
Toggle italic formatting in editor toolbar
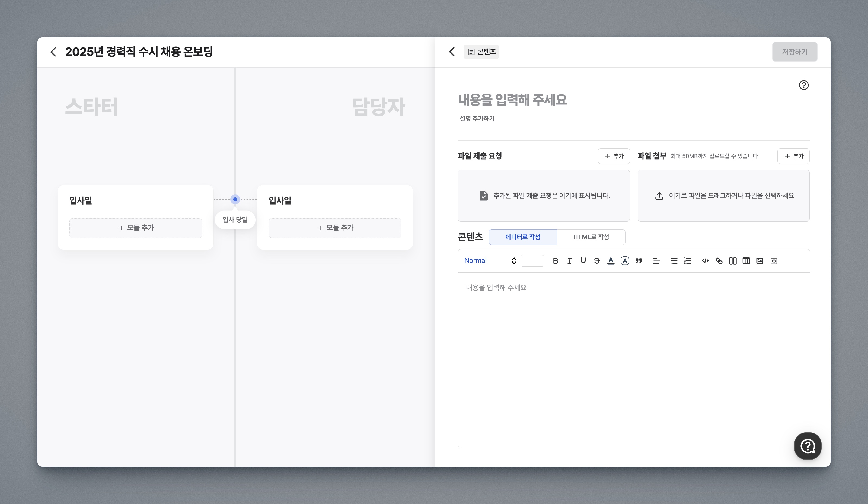tap(569, 261)
